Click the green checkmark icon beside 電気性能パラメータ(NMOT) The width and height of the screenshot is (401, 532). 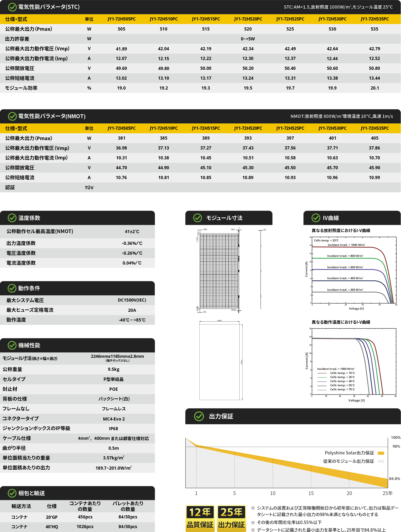12,116
